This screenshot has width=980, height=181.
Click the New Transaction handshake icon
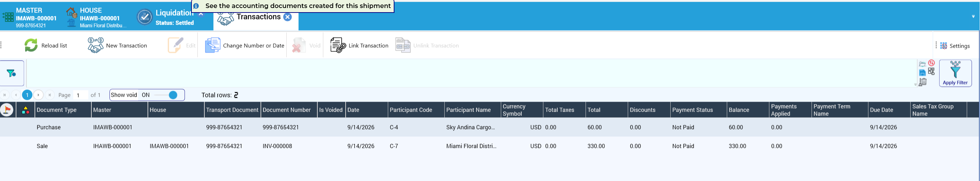tap(96, 46)
